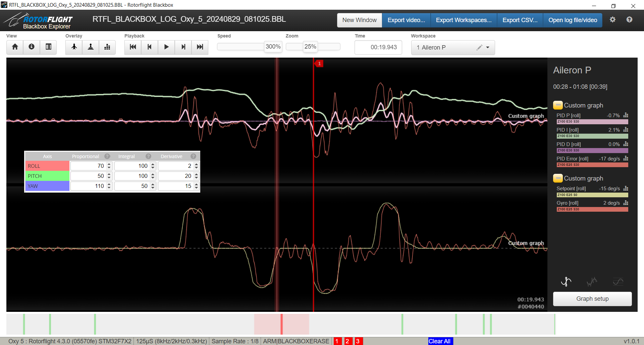Toggle the analyser overlay icon

point(107,47)
